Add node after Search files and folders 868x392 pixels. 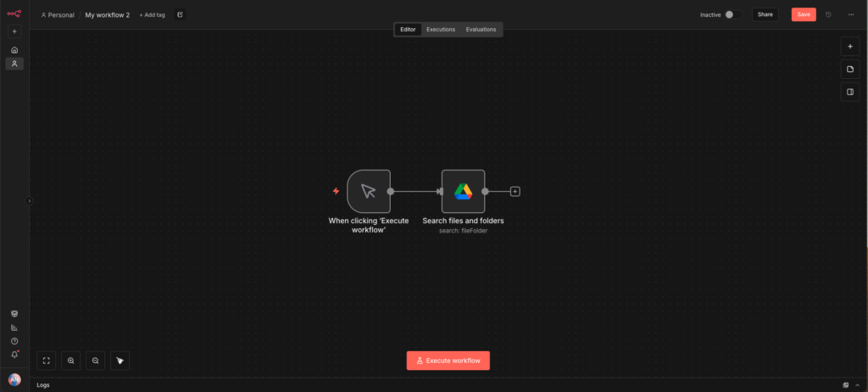click(x=515, y=191)
